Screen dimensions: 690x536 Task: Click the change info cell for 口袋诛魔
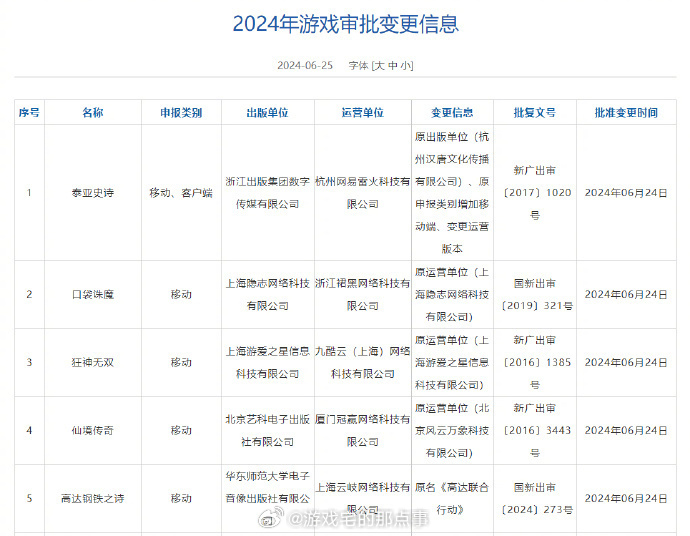pos(452,294)
